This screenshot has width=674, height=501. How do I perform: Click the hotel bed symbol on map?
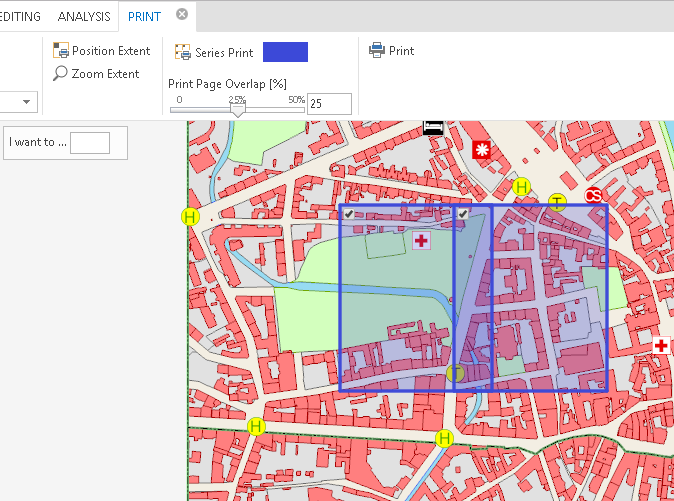pyautogui.click(x=433, y=126)
